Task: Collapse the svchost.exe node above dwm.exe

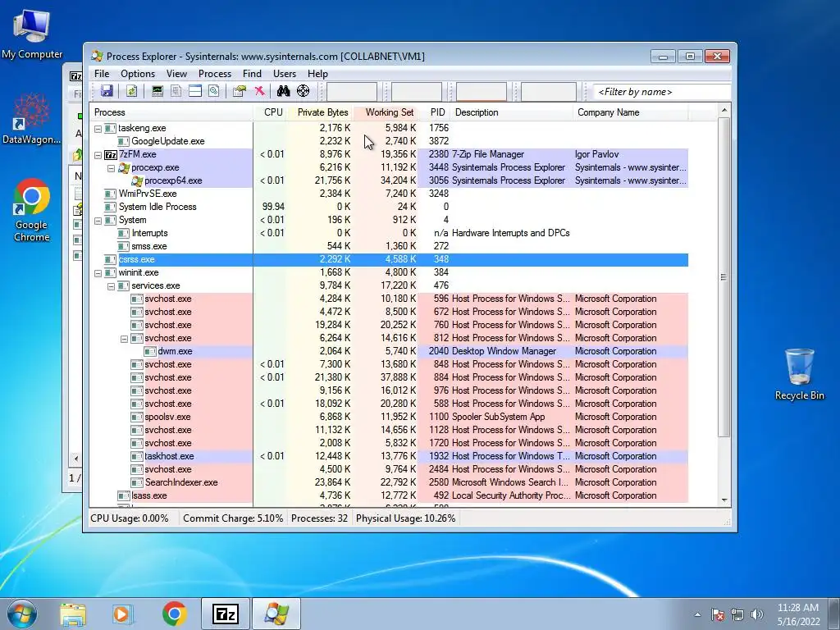Action: point(125,339)
